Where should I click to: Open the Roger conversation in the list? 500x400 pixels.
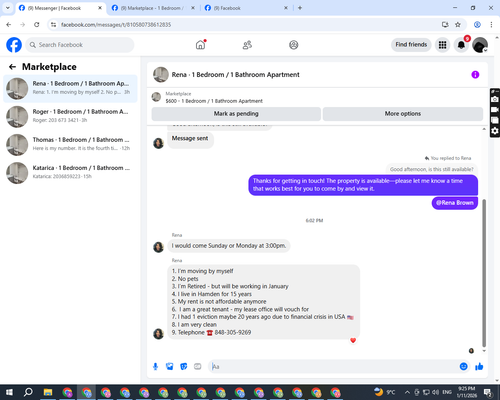(x=70, y=117)
